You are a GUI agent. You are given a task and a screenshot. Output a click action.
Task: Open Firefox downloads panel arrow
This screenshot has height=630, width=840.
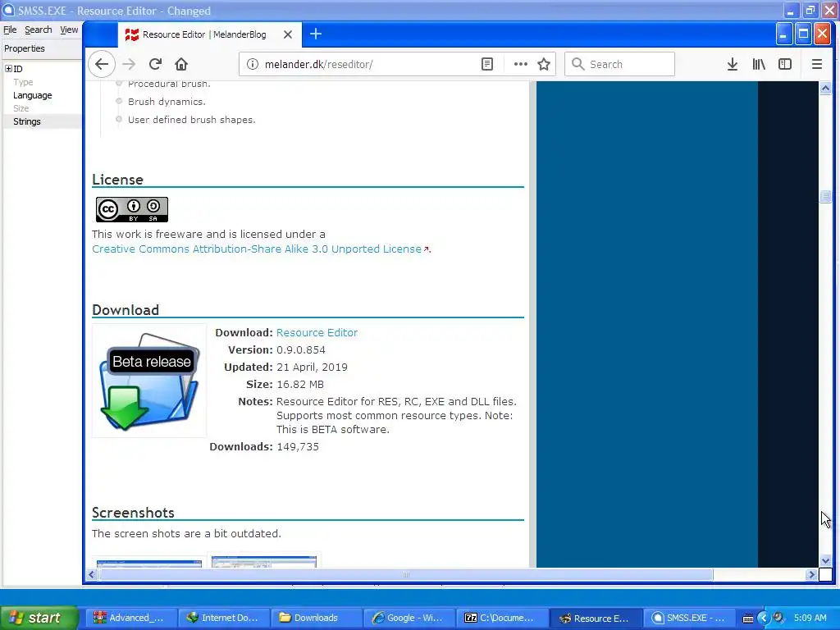coord(733,64)
